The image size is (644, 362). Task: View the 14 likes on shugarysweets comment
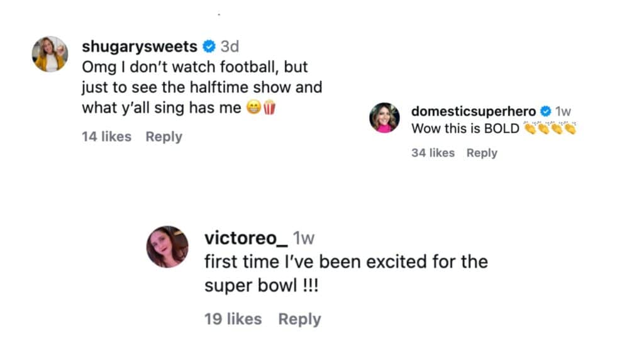tap(107, 136)
